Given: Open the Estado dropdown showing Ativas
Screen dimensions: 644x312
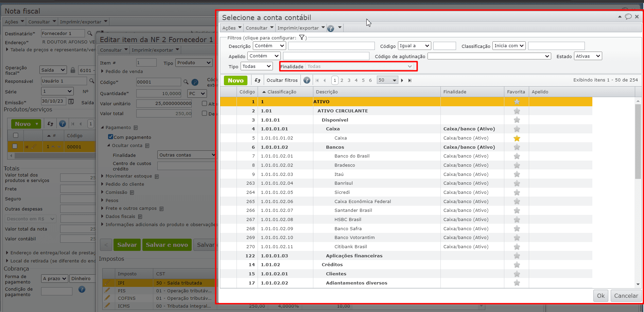Looking at the screenshot, I should 588,56.
